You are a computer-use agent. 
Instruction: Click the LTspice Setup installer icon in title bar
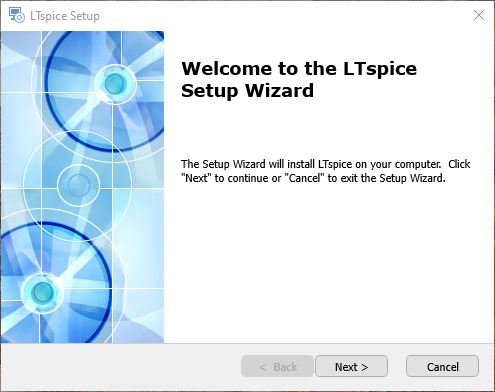pyautogui.click(x=16, y=15)
